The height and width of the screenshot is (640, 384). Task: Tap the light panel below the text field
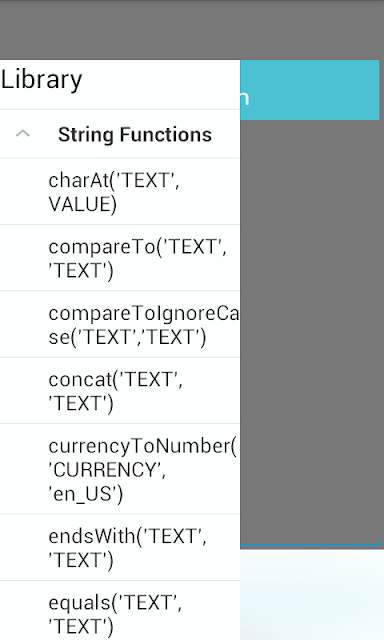click(x=312, y=595)
